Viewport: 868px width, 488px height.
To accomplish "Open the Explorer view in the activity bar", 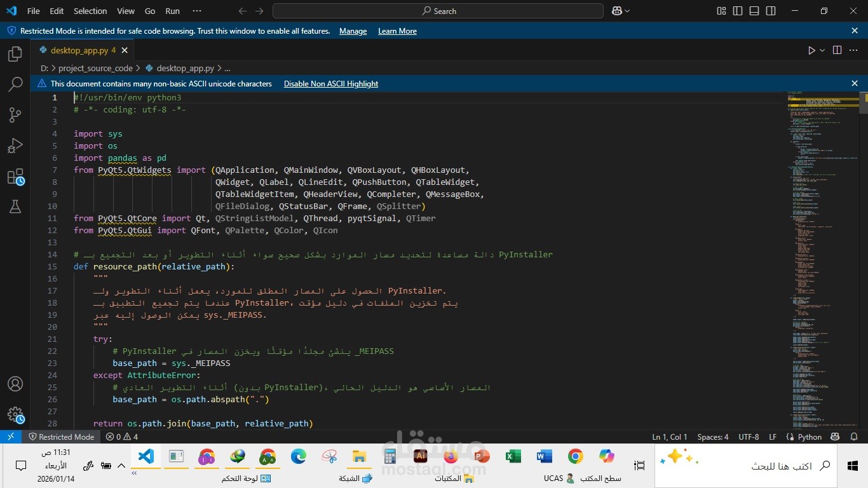I will pyautogui.click(x=15, y=54).
